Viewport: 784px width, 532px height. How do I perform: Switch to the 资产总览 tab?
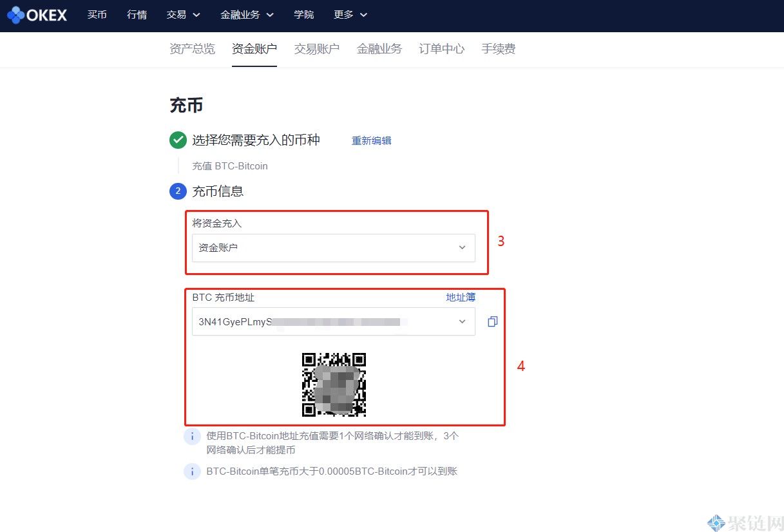coord(192,49)
